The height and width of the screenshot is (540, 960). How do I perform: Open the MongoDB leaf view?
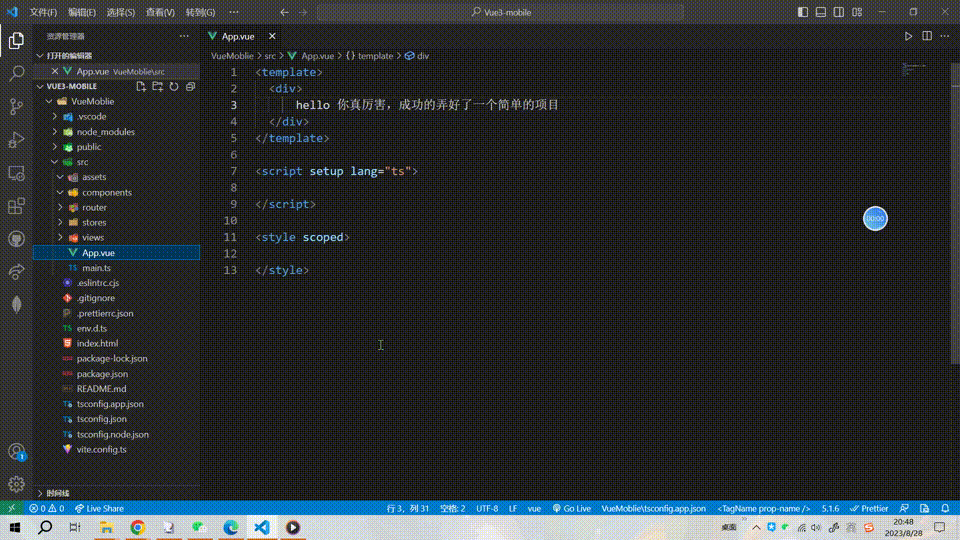click(17, 304)
